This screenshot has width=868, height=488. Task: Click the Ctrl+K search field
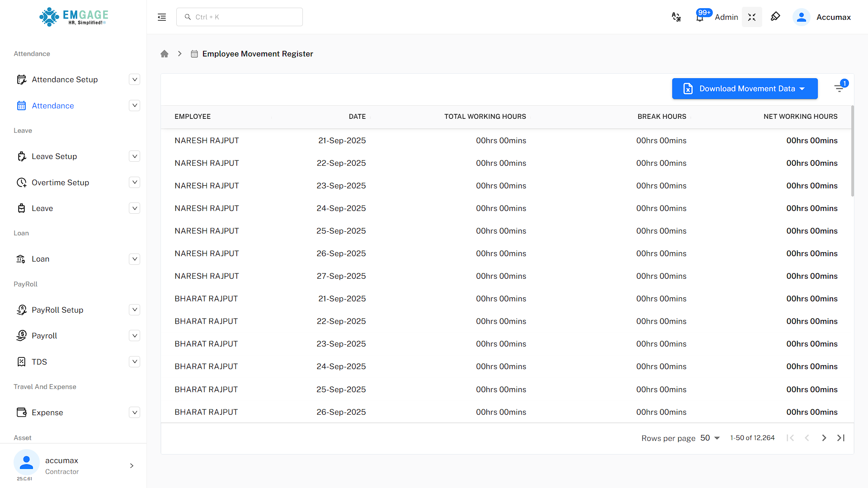click(x=239, y=17)
